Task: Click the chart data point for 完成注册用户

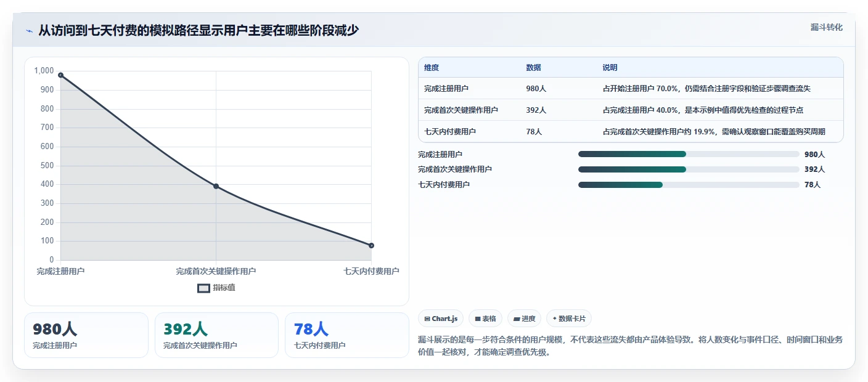Action: point(60,75)
